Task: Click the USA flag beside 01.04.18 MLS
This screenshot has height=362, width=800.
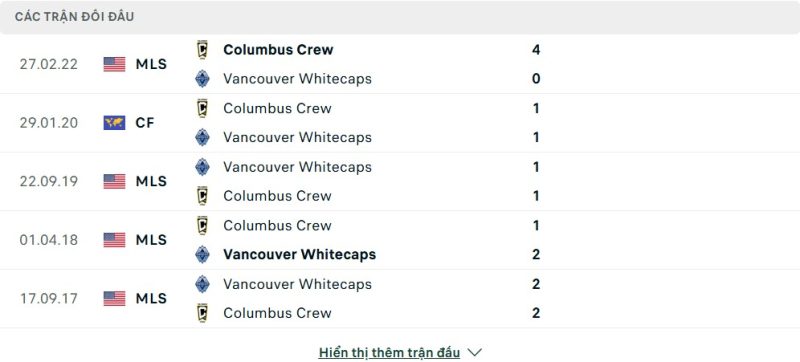Action: point(114,240)
